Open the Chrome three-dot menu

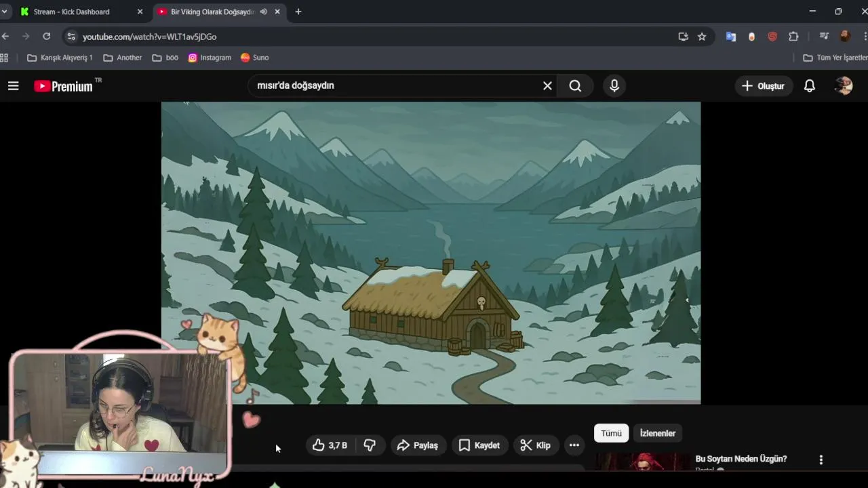[865, 37]
